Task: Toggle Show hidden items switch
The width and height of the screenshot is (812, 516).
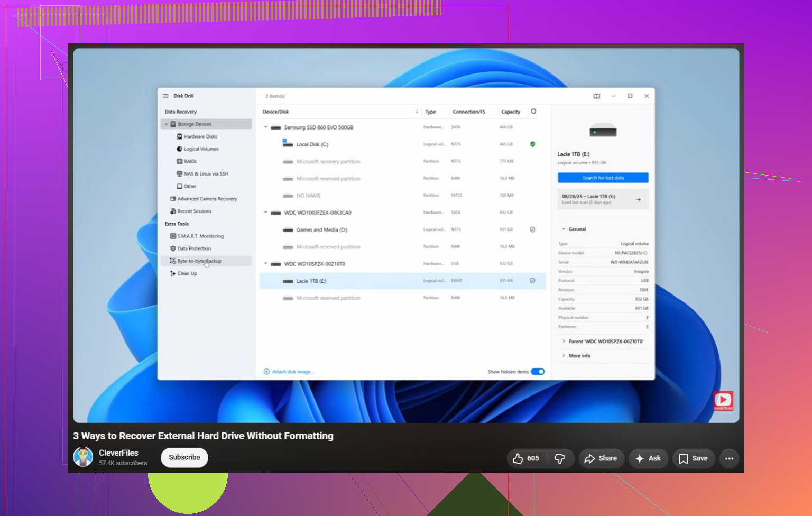Action: (538, 372)
